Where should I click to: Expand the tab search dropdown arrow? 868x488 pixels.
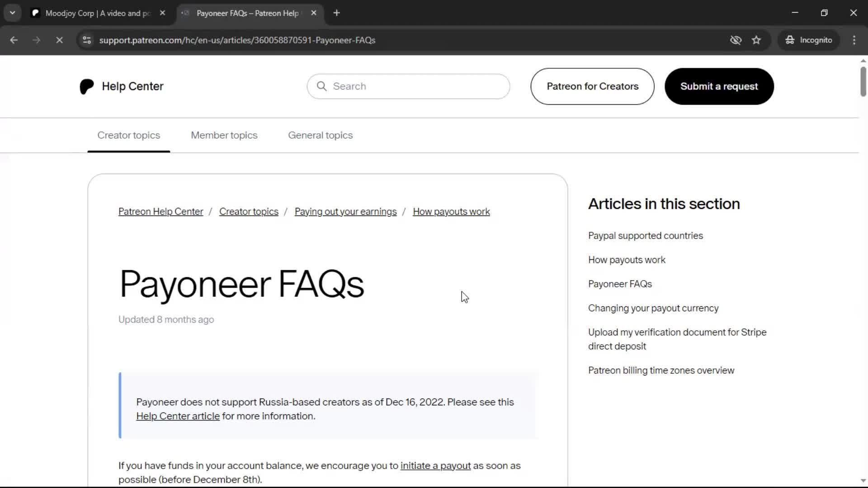(12, 13)
